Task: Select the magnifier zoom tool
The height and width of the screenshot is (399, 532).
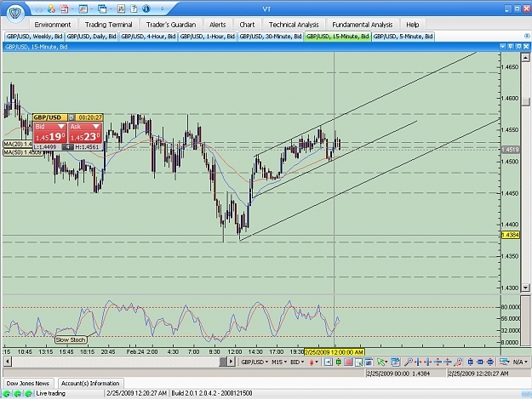Action: coord(409,362)
